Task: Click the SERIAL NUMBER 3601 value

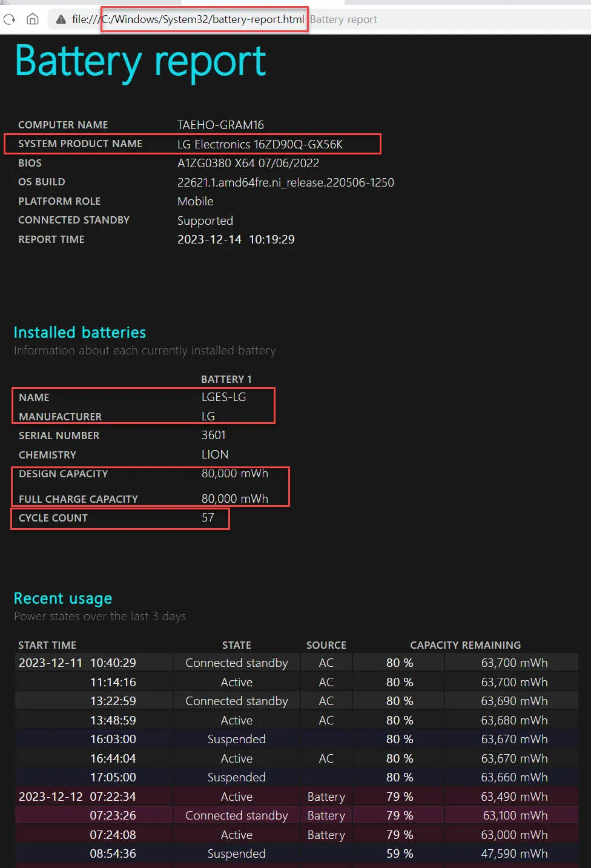Action: click(215, 435)
